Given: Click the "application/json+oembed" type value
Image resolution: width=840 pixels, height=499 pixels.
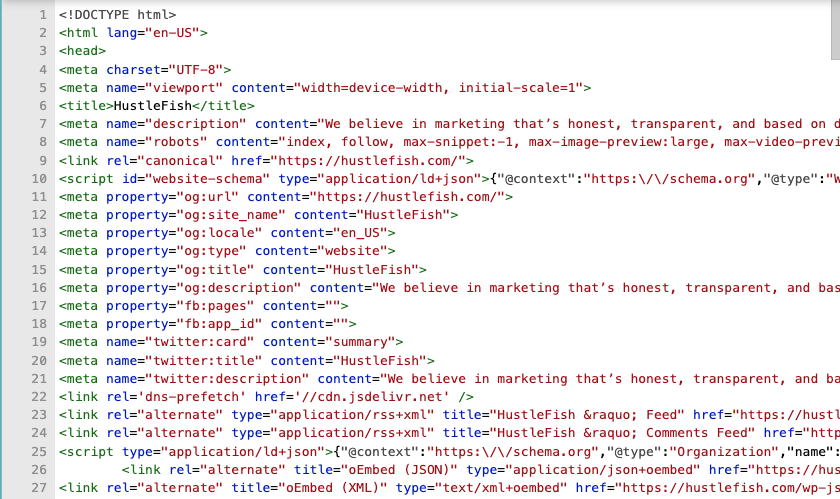Looking at the screenshot, I should [x=603, y=470].
